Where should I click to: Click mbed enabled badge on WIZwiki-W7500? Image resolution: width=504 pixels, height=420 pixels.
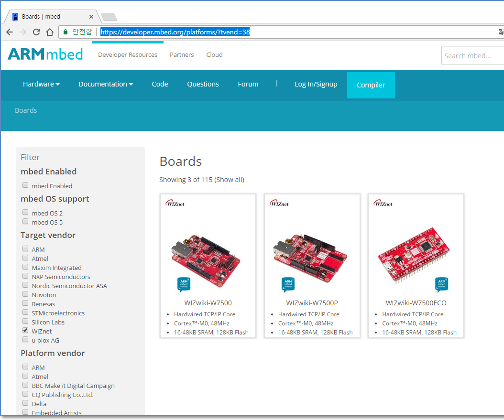coord(184,284)
